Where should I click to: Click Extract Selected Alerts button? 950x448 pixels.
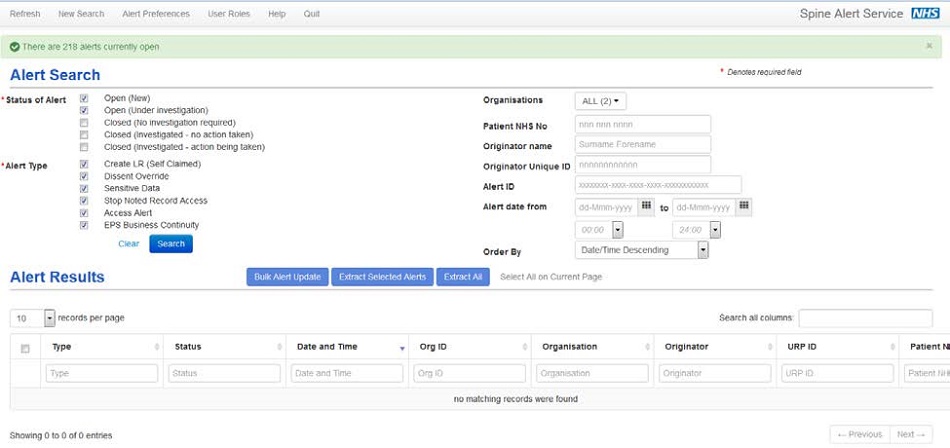tap(382, 277)
